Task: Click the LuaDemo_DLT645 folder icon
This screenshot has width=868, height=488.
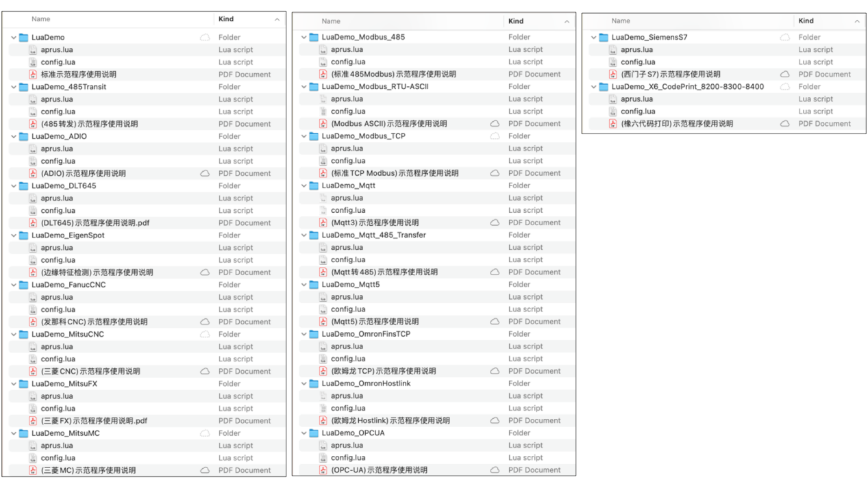Action: 24,185
